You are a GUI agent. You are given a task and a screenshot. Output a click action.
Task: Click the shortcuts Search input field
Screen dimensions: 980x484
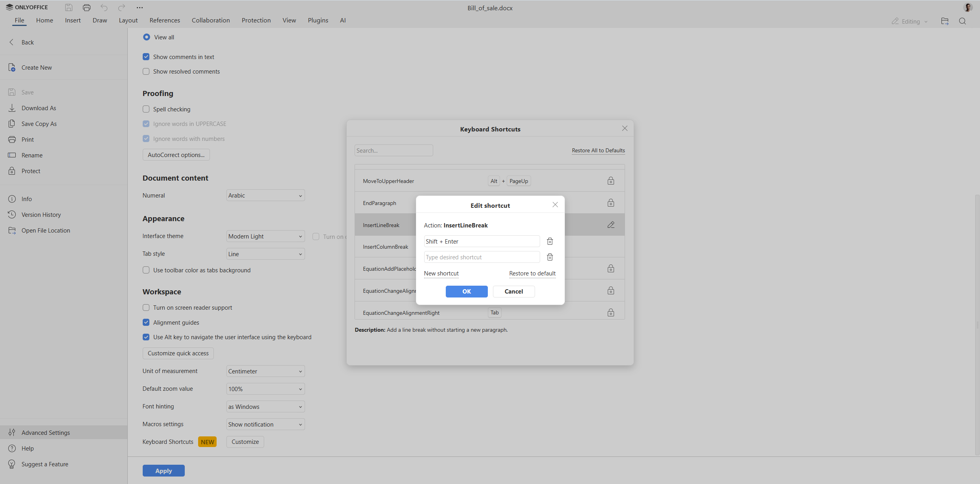[393, 150]
